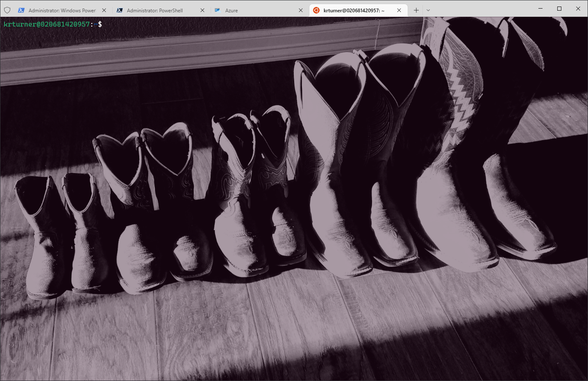
Task: Maximize the Windows Terminal window
Action: pos(559,9)
